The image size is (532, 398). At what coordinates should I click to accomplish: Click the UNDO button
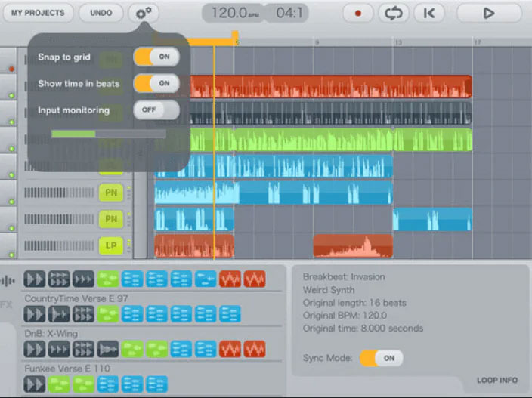coord(101,13)
